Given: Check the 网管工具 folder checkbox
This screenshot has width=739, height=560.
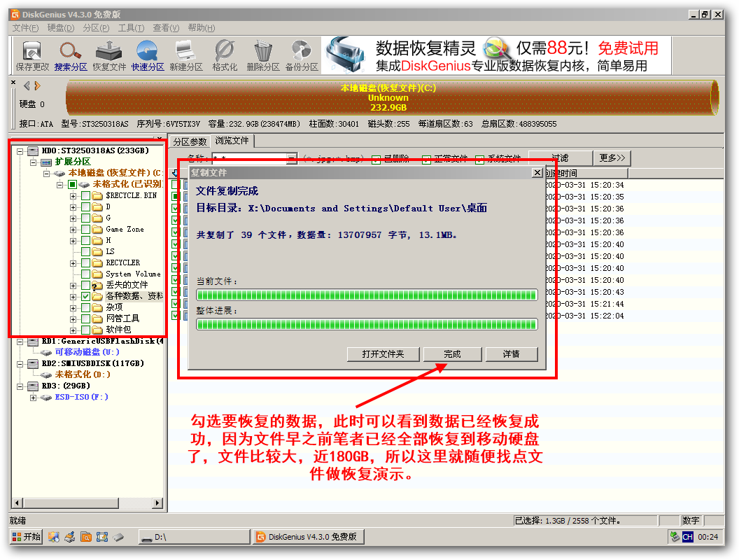Looking at the screenshot, I should (86, 318).
